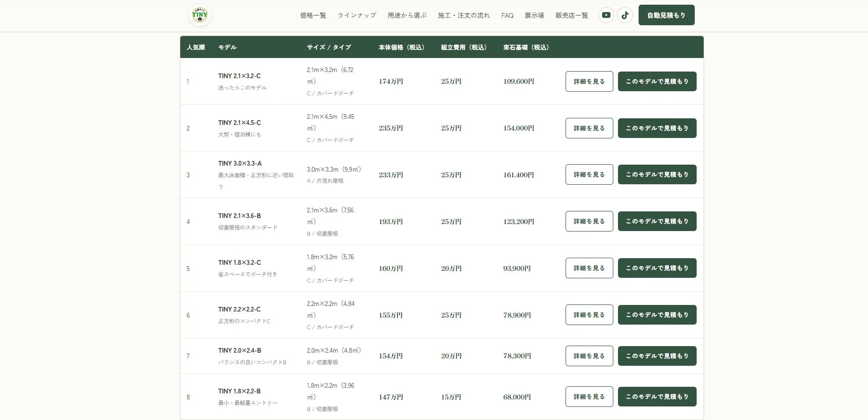This screenshot has width=868, height=420.
Task: Get estimate for TINY 1.8×3.2-C model
Action: point(657,268)
